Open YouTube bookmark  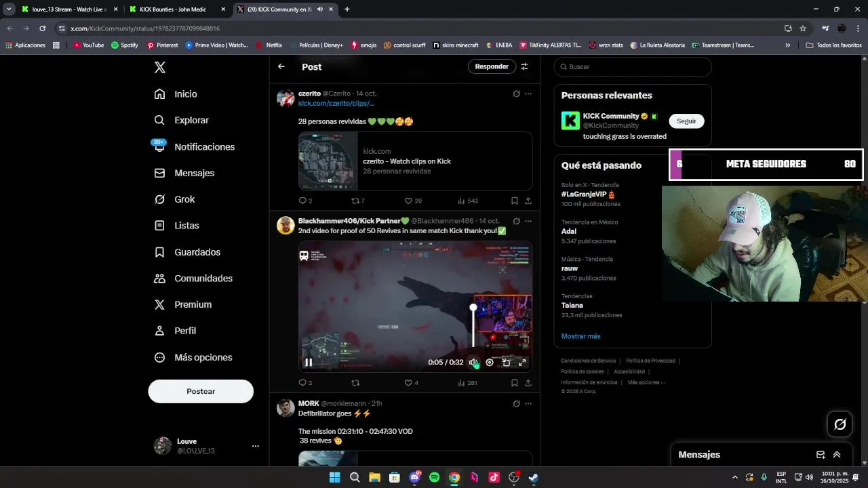coord(88,45)
